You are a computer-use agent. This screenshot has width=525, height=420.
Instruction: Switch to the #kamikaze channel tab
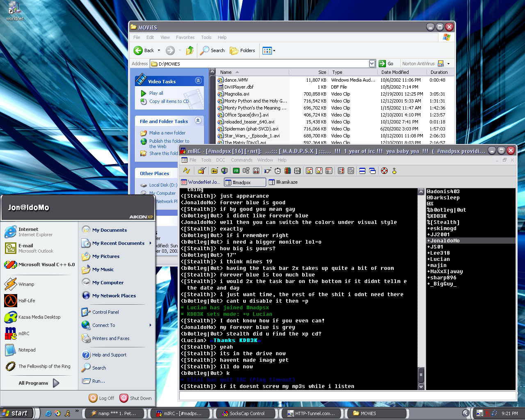point(283,182)
